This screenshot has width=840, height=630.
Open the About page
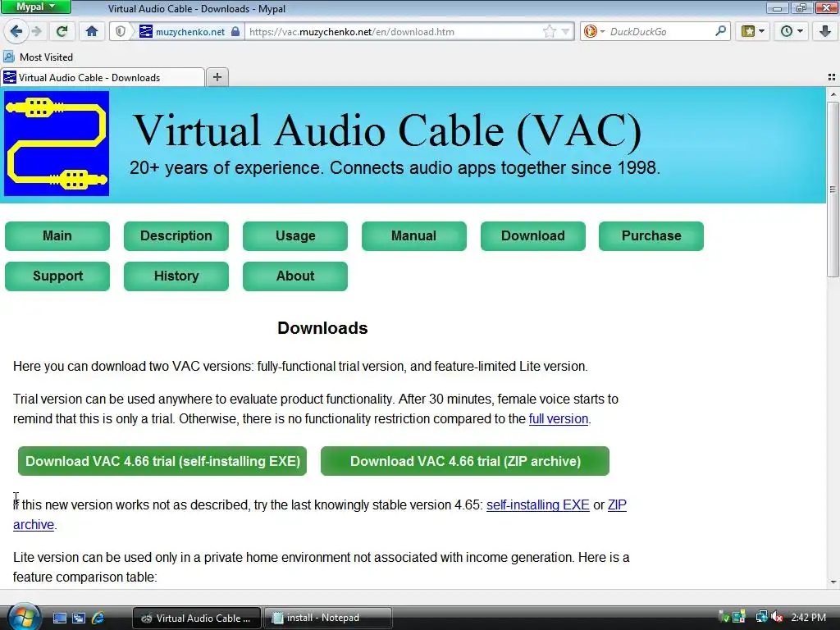coord(295,276)
